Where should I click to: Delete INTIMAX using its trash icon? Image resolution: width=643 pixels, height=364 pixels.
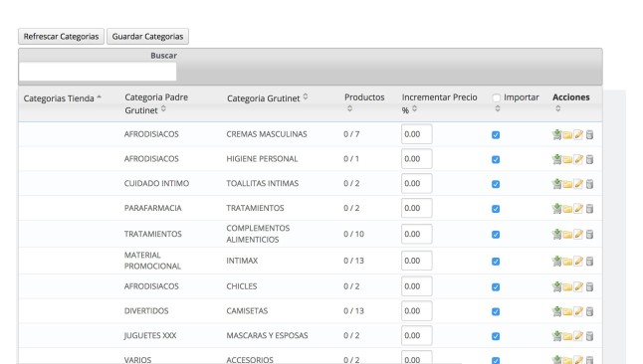pyautogui.click(x=589, y=261)
